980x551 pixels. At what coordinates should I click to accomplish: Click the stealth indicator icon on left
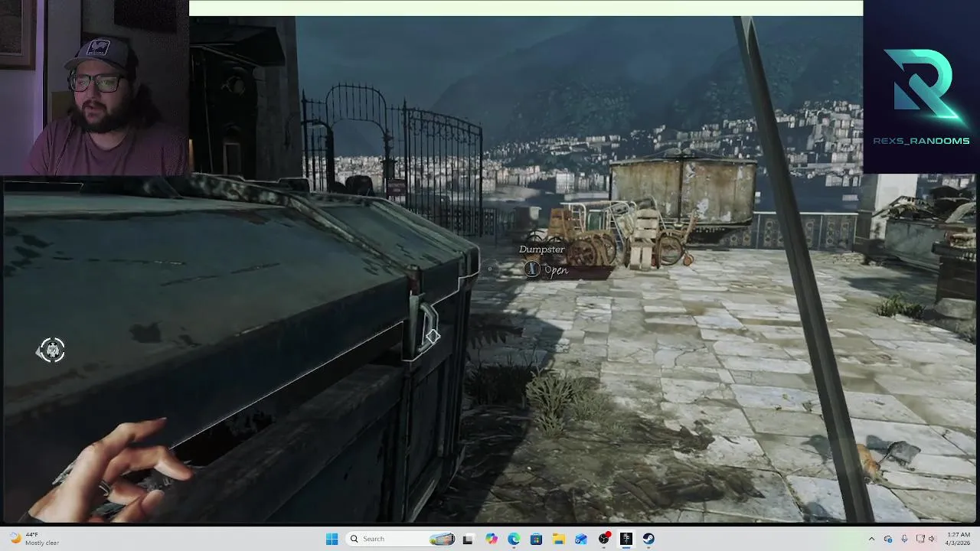[x=51, y=350]
